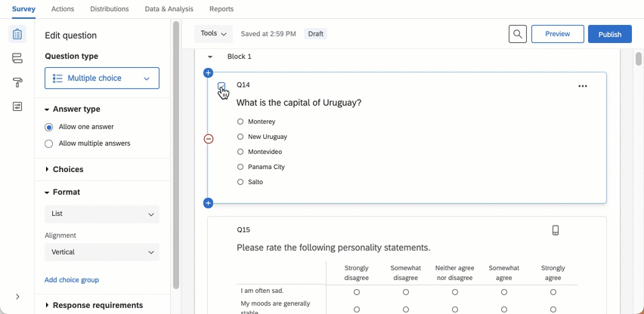Click the Add choice group link
The height and width of the screenshot is (314, 644).
[x=72, y=280]
